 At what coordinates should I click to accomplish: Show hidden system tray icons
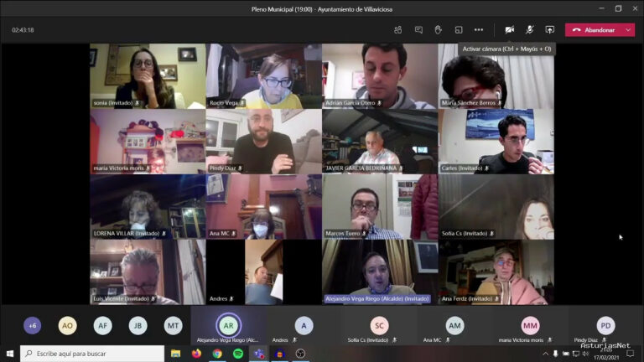[545, 354]
